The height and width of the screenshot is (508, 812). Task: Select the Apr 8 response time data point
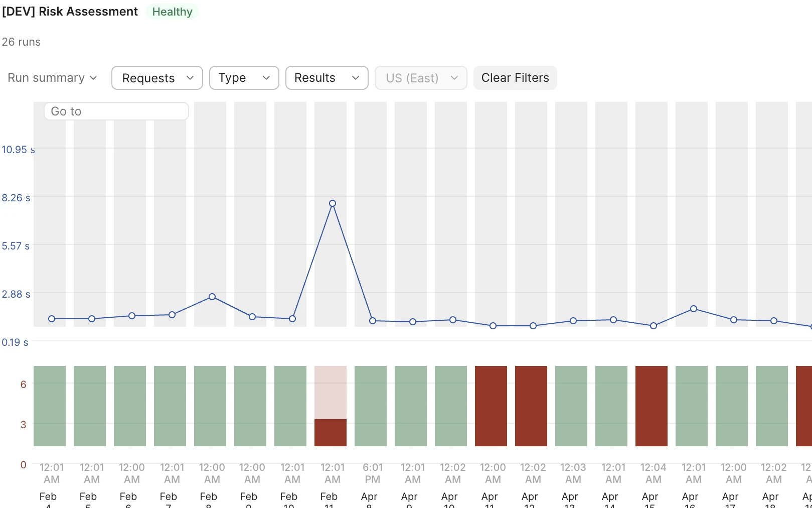pyautogui.click(x=373, y=321)
